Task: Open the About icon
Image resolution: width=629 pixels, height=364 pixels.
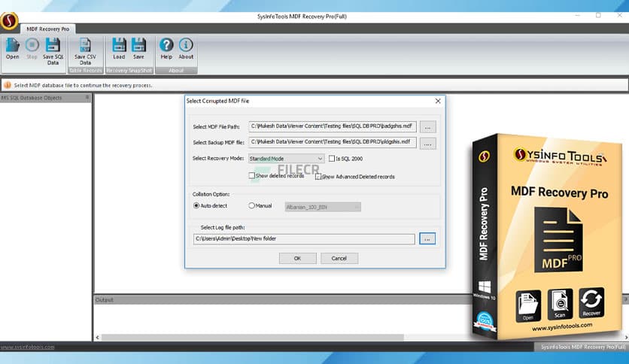Action: (186, 48)
